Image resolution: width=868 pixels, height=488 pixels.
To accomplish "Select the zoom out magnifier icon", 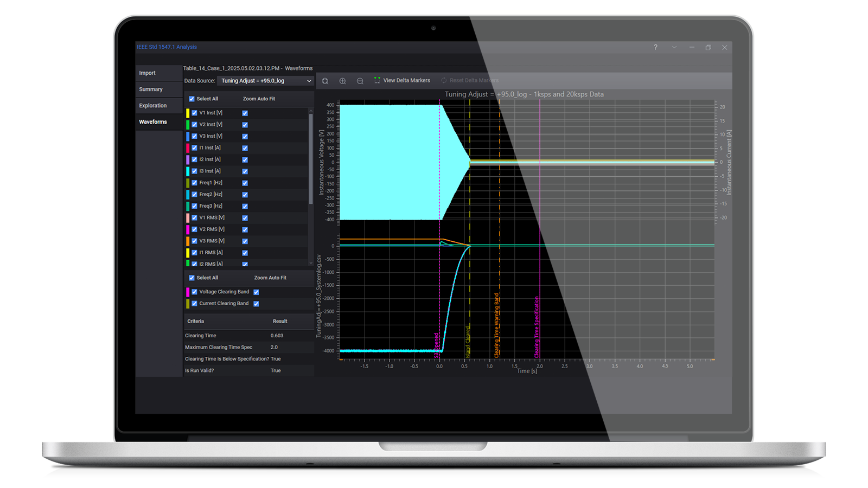I will click(x=360, y=80).
